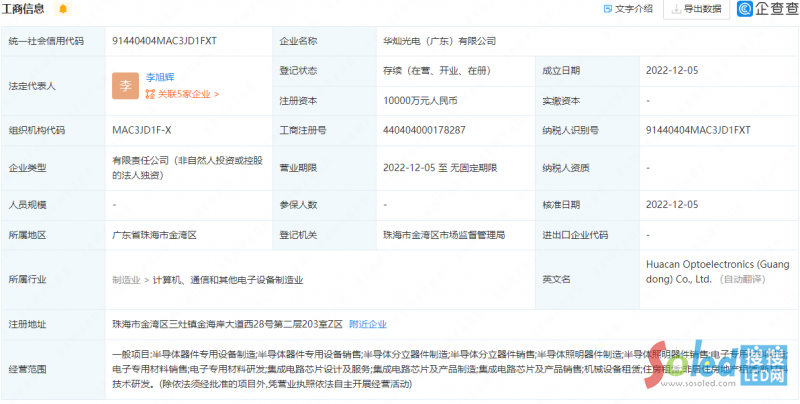Expand 关联5家企业 related companies arrow
The width and height of the screenshot is (800, 404).
tap(216, 94)
